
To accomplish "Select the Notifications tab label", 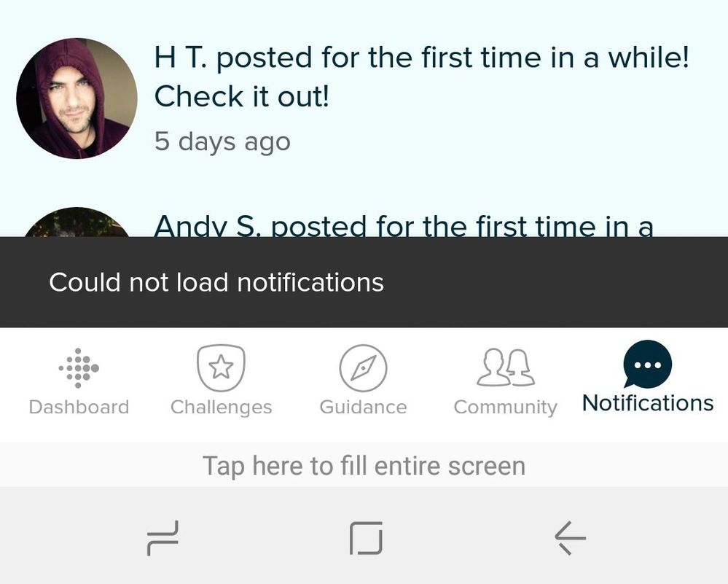I will 648,402.
